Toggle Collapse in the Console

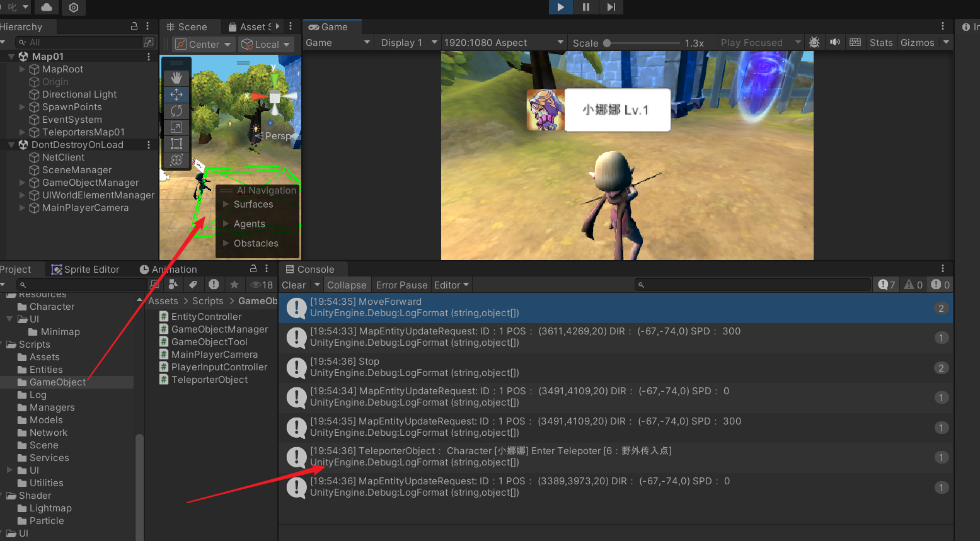coord(346,285)
